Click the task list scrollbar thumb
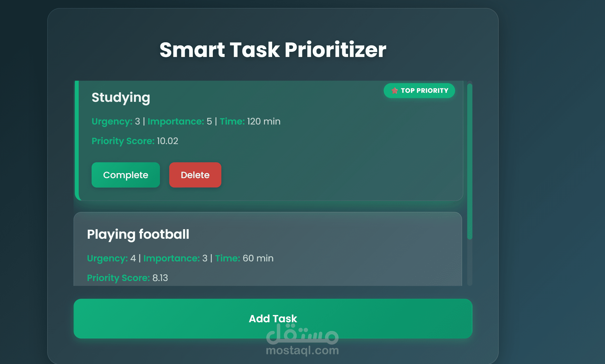 tap(470, 161)
